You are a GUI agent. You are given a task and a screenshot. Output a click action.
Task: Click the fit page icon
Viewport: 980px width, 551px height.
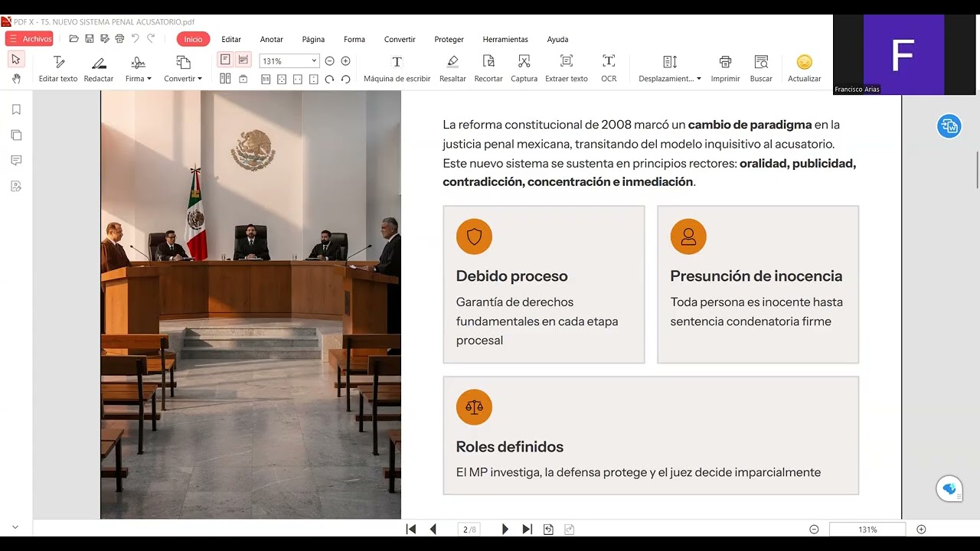282,79
